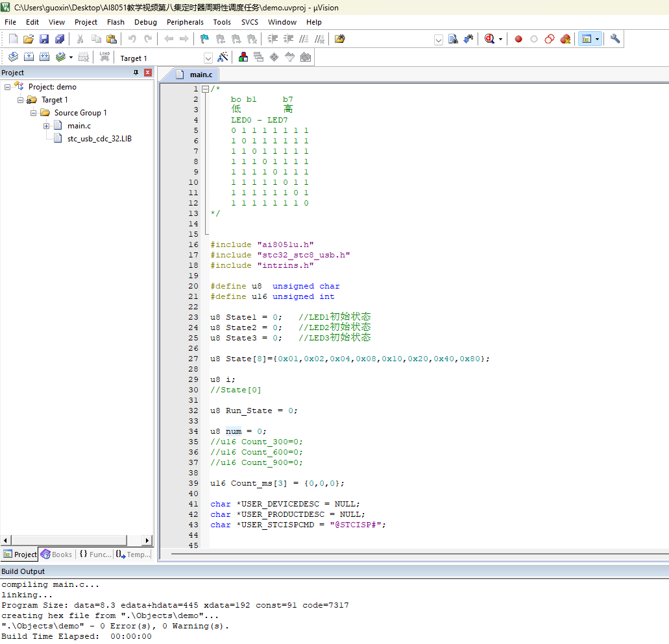Click the Project pane scroll left arrow
This screenshot has width=669, height=644.
click(x=6, y=540)
